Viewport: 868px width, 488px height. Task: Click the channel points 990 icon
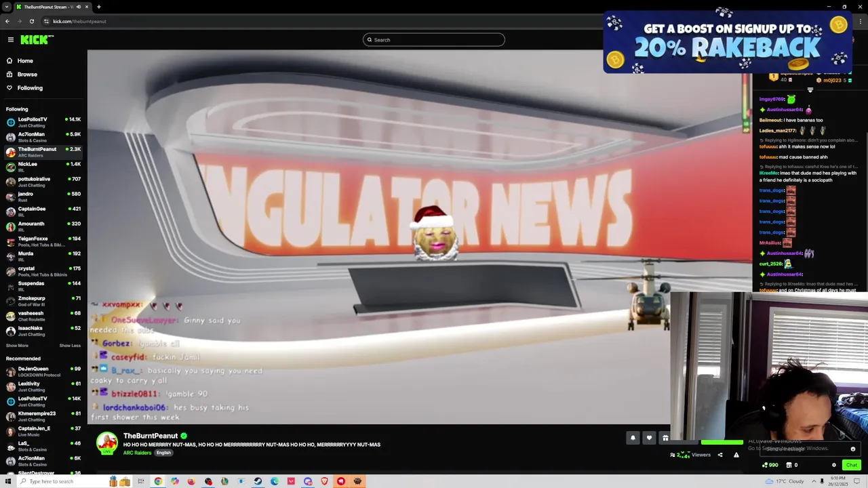pos(770,465)
